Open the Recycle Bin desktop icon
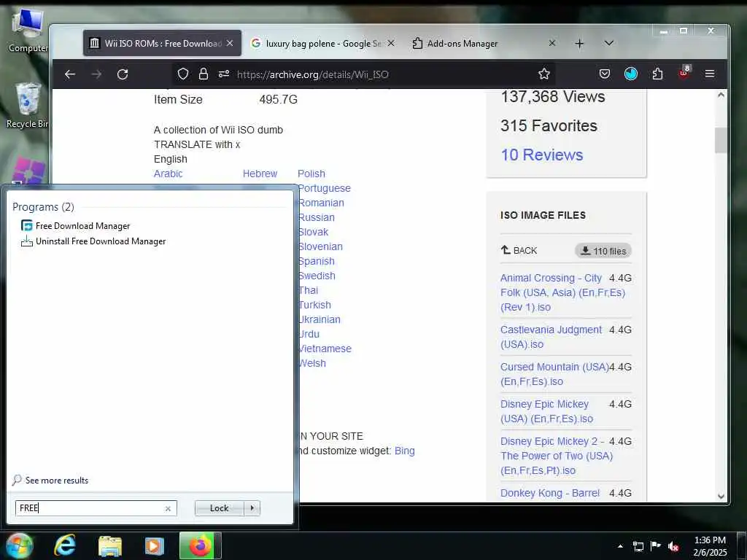 27,106
